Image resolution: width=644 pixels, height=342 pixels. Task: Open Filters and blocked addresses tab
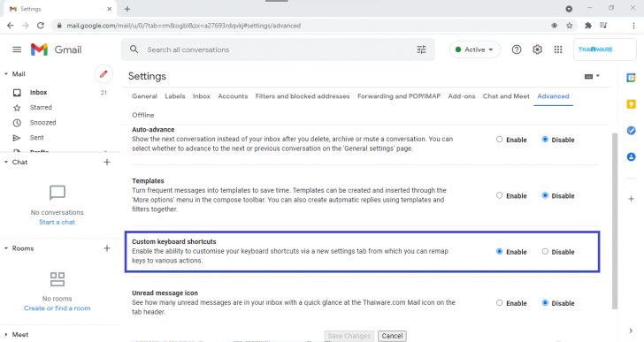click(303, 96)
